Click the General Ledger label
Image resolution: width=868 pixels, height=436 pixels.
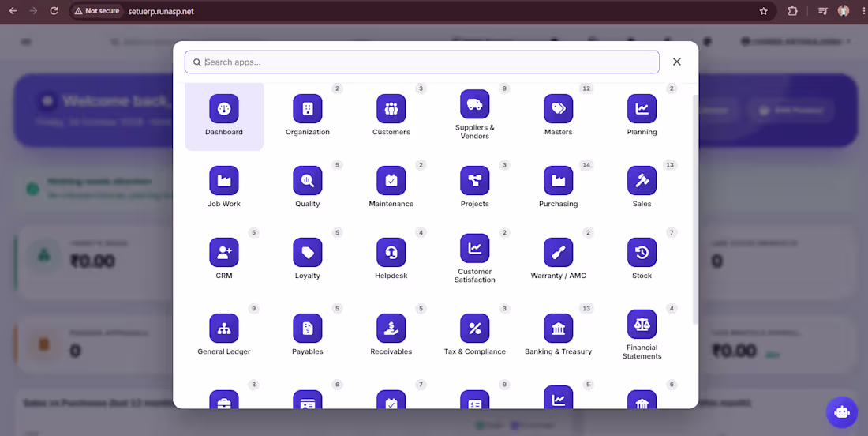tap(223, 351)
